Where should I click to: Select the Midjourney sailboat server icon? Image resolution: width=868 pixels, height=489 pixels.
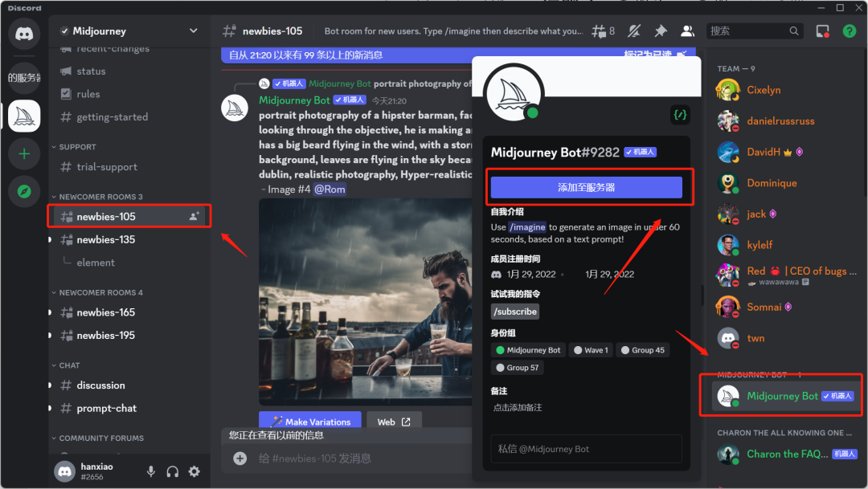point(24,116)
